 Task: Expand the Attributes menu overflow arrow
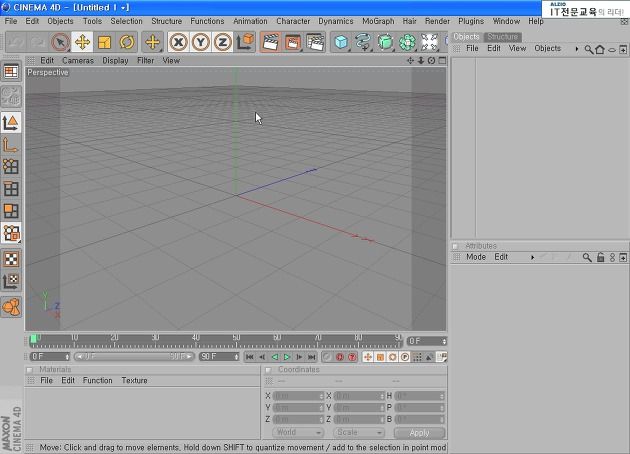(x=532, y=257)
